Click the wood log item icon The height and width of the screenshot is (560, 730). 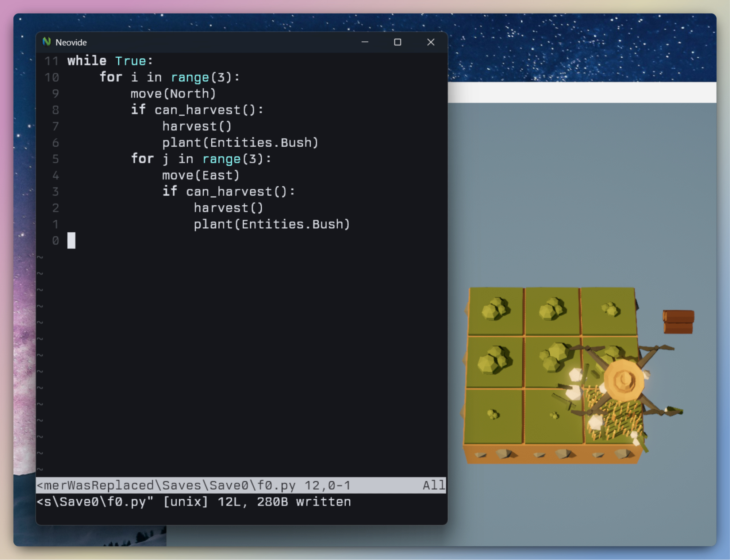pos(678,321)
